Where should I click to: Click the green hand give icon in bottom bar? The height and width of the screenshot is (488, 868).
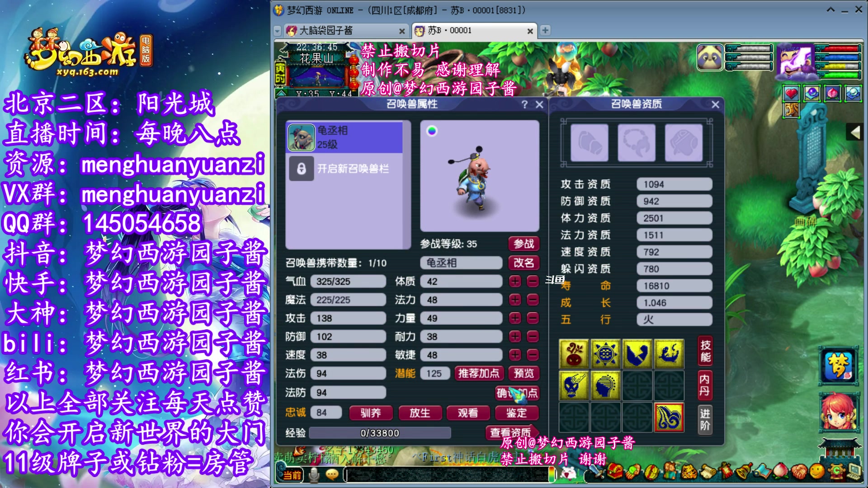point(633,472)
